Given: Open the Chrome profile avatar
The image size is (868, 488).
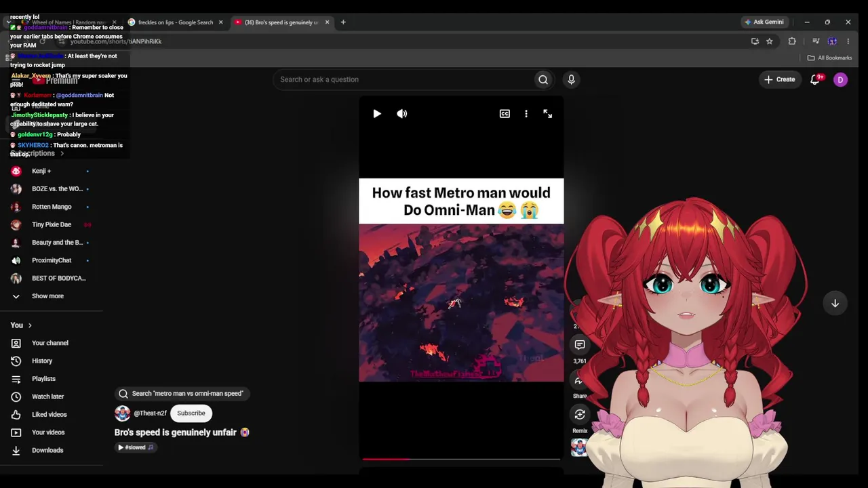Looking at the screenshot, I should 832,41.
